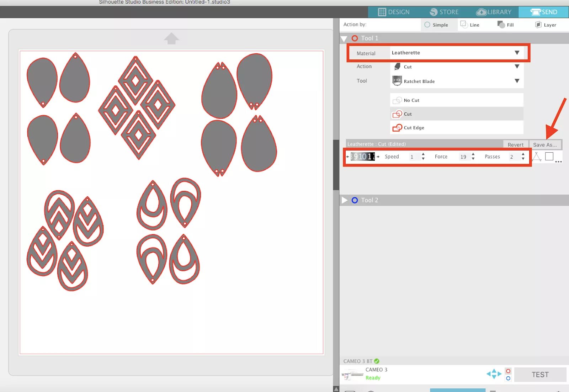Screen dimensions: 569x392
Task: Decrease Passes with the down stepper
Action: coord(523,159)
